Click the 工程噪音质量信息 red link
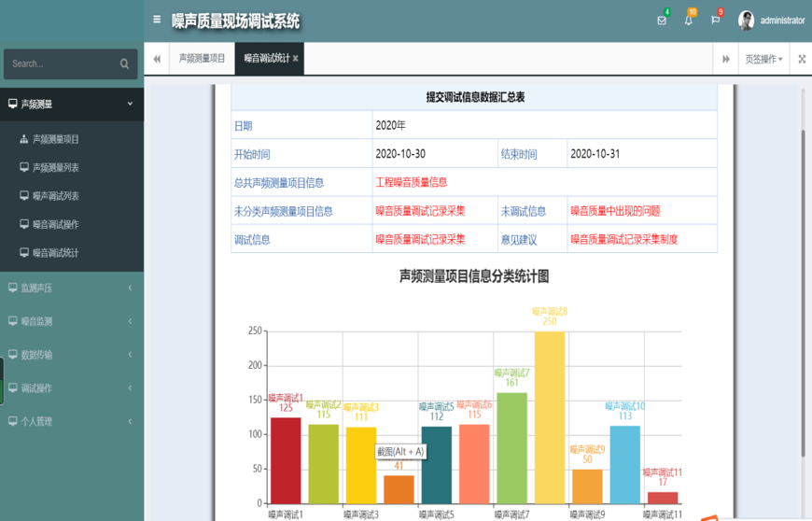Viewport: 812px width, 521px height. coord(411,183)
